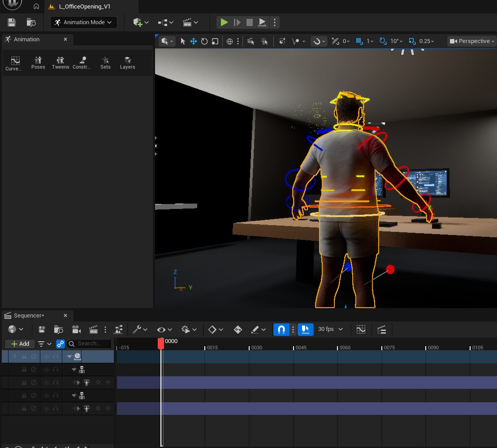Toggle grid location snapping
497x448 pixels.
click(x=359, y=41)
